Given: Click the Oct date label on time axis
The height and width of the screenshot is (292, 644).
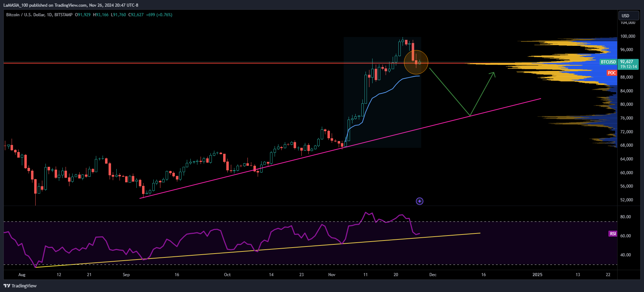Looking at the screenshot, I should [227, 275].
